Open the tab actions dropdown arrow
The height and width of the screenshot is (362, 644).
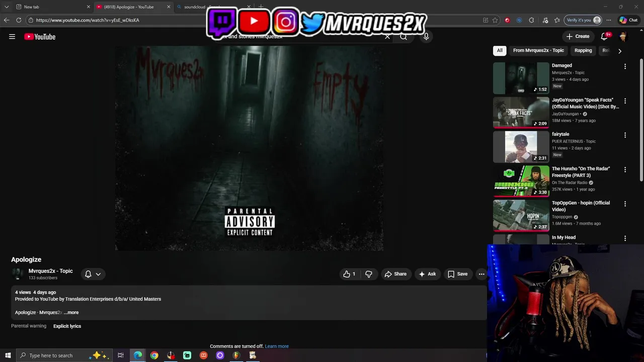[x=6, y=7]
